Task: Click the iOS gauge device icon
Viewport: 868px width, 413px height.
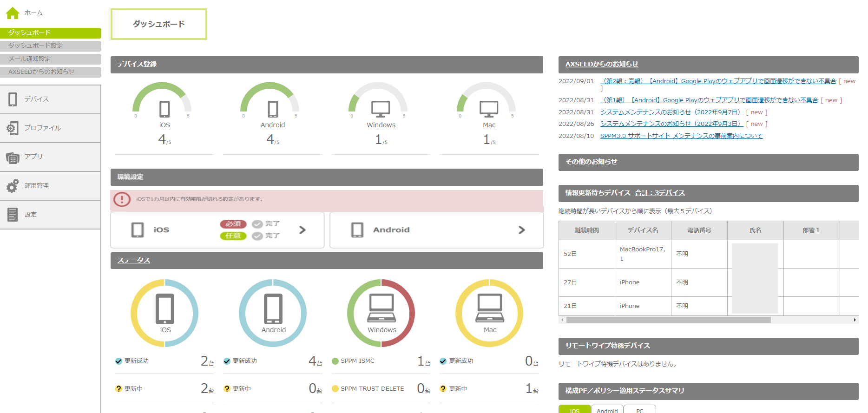Action: (x=164, y=109)
